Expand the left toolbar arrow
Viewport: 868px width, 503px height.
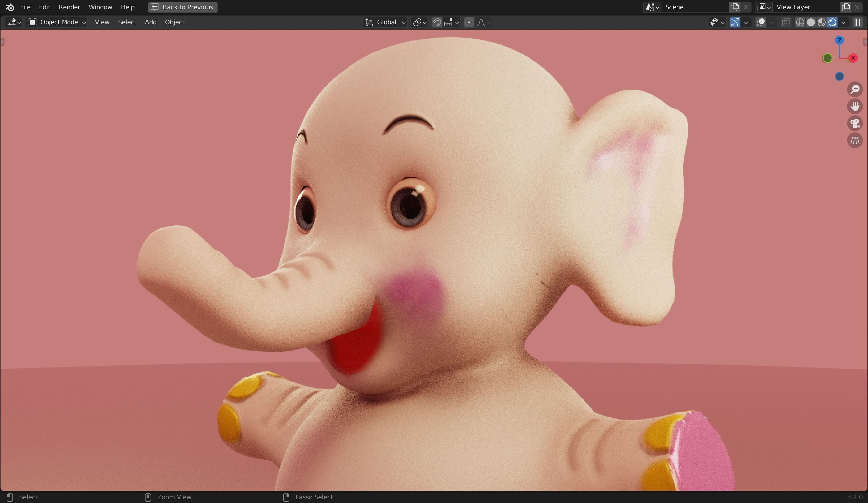point(3,42)
